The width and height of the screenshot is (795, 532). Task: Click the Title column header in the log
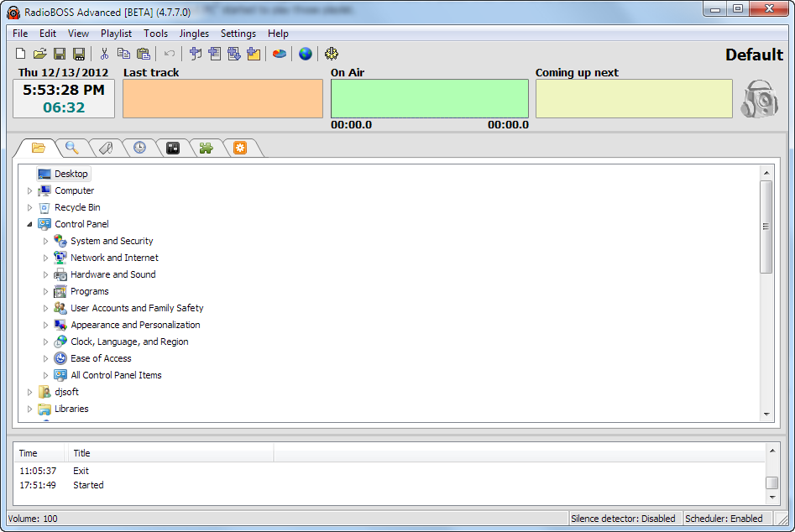point(170,453)
